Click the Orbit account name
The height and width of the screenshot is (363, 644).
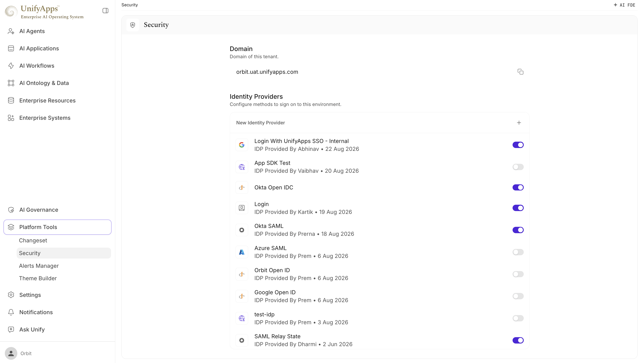26,354
